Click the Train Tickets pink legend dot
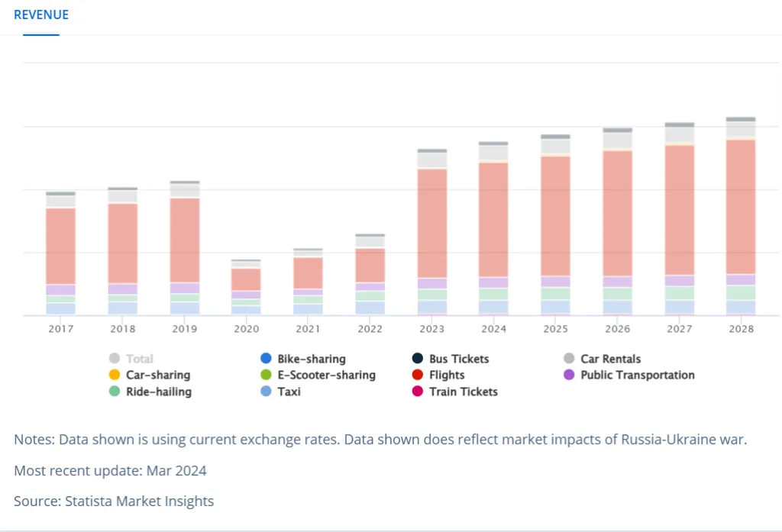The width and height of the screenshot is (782, 532). 417,392
